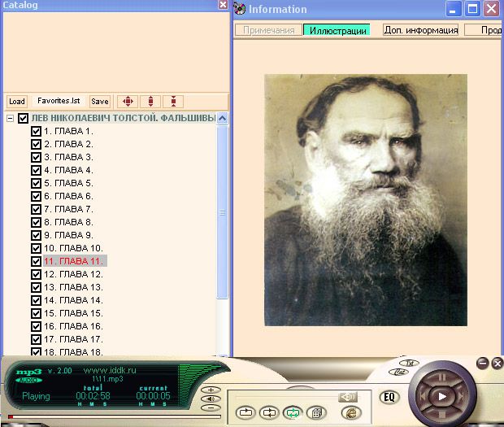Screen dimensions: 504x427
Task: Uncheck the checkbox for 14. ГЛАВА 14.
Action: click(x=36, y=300)
